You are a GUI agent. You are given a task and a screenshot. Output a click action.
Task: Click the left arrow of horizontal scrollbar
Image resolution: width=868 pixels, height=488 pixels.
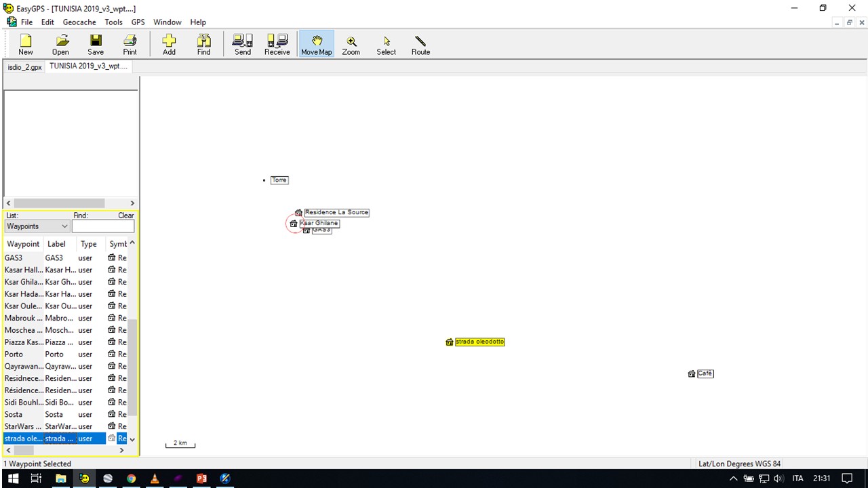(7, 203)
